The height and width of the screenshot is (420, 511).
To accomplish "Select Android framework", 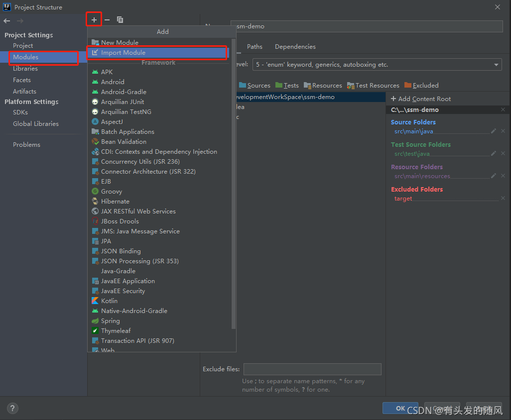I will [x=160, y=82].
